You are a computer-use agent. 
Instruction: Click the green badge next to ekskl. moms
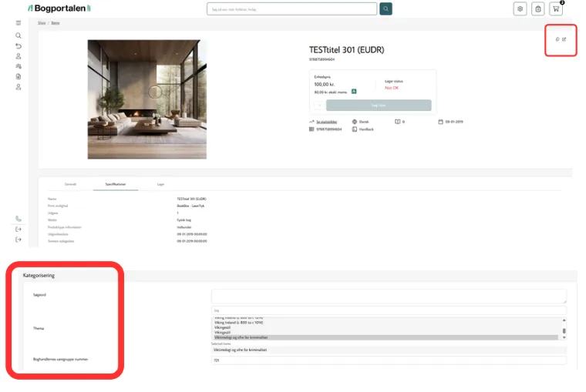click(354, 92)
